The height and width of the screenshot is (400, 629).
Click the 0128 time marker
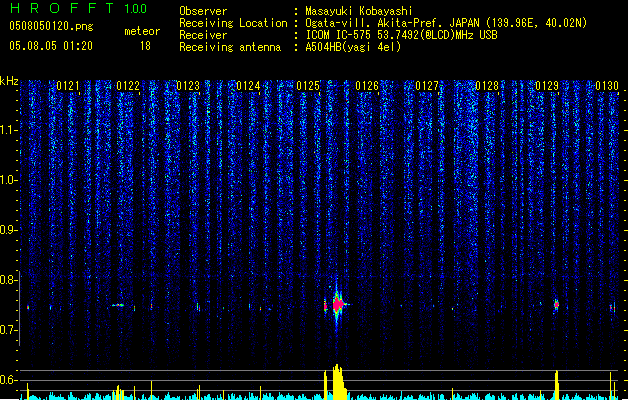point(487,86)
